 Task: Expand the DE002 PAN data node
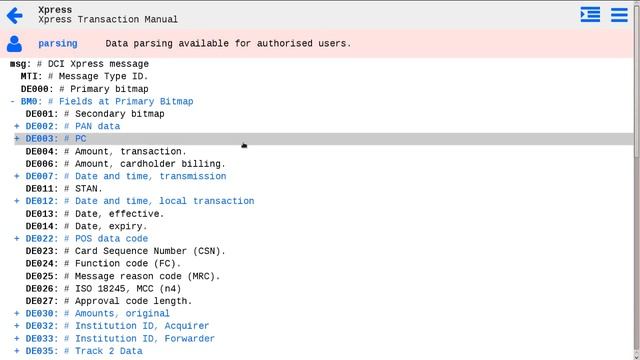click(17, 126)
